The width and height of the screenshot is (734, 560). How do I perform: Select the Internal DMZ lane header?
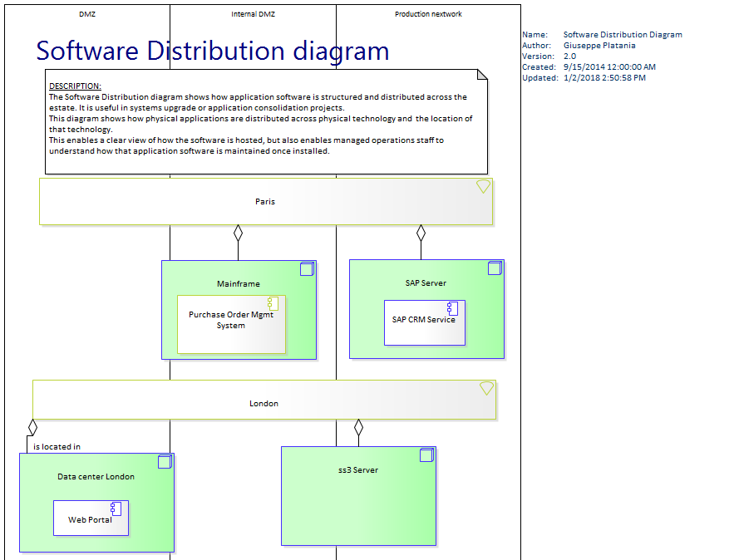click(254, 13)
